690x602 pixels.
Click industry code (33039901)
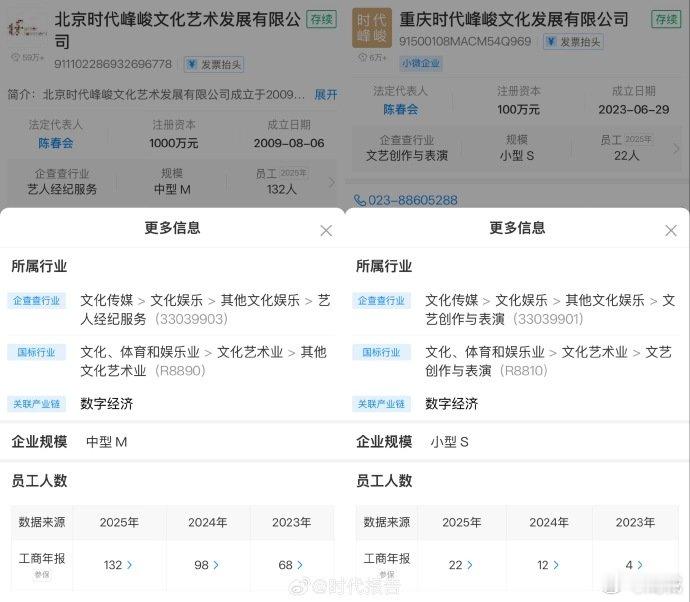[x=548, y=319]
